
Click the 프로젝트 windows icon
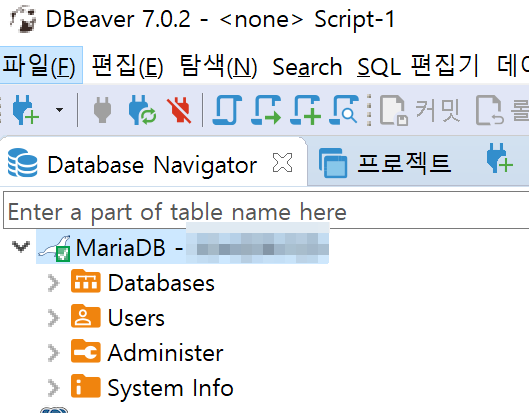(x=333, y=163)
